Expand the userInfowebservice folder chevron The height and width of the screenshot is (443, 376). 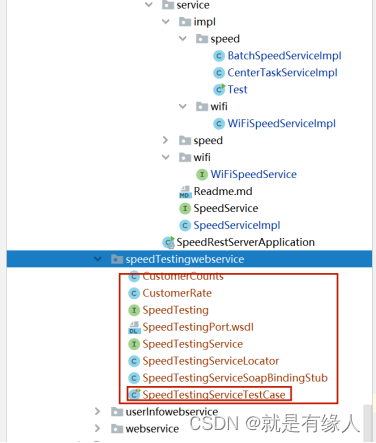click(97, 412)
